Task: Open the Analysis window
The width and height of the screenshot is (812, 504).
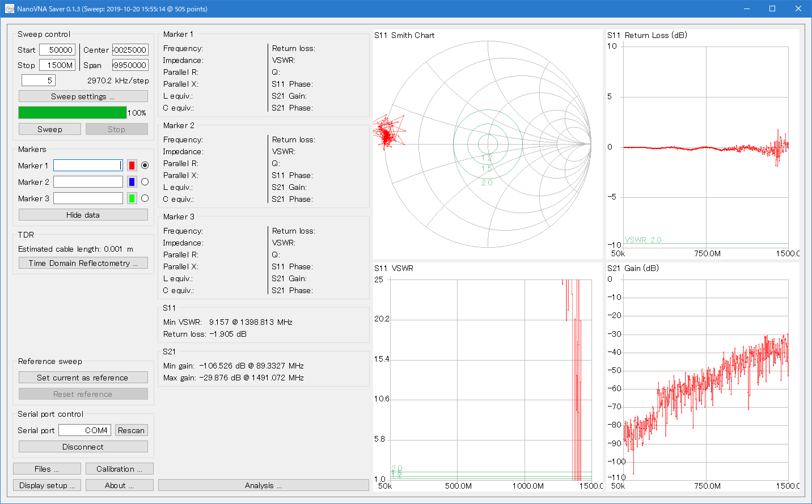Action: [264, 485]
